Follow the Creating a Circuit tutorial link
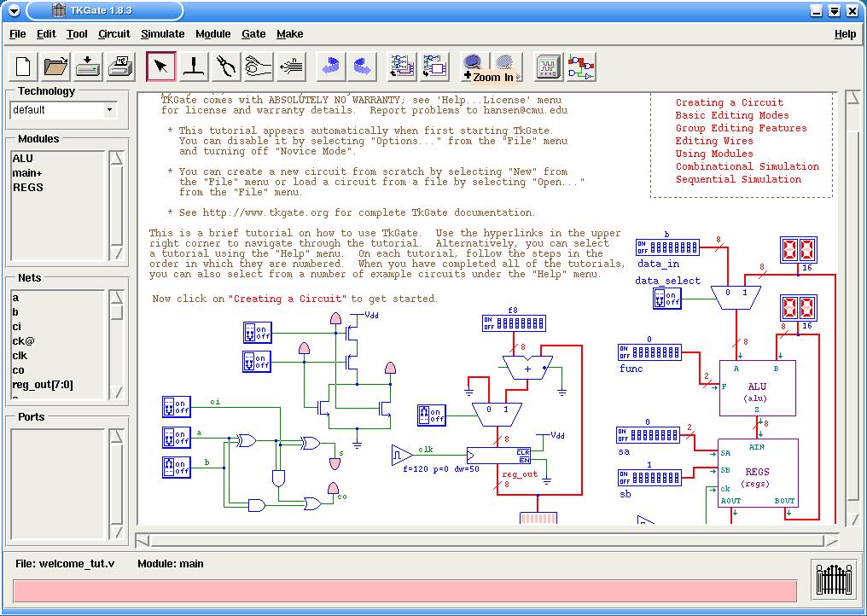 [x=730, y=102]
